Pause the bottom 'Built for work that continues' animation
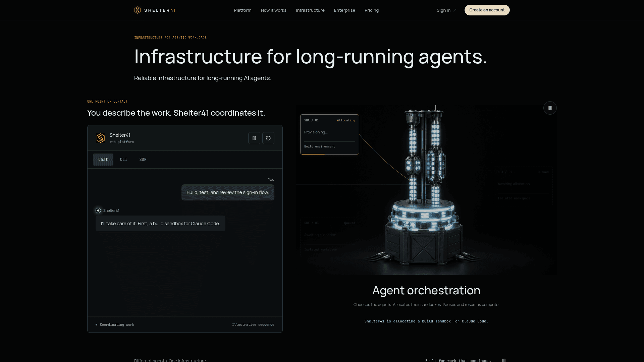The height and width of the screenshot is (362, 644). 504,360
